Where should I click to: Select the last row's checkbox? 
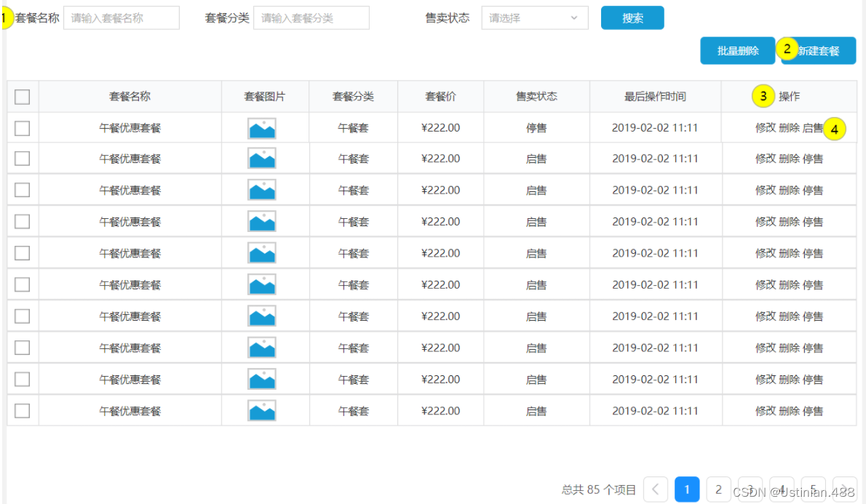tap(22, 410)
